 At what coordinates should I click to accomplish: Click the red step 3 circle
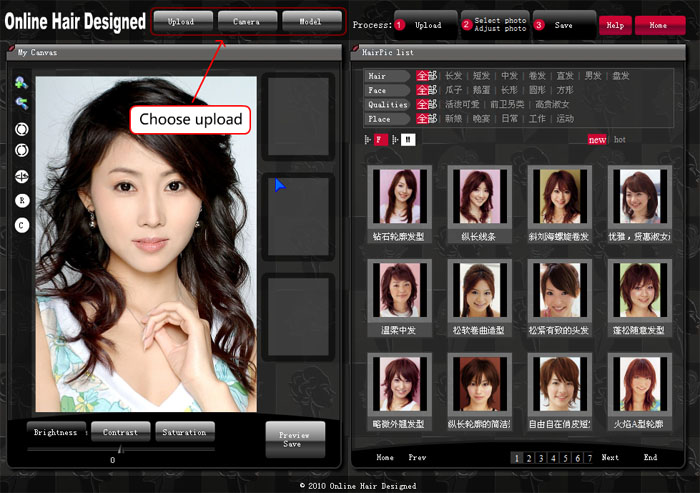539,25
